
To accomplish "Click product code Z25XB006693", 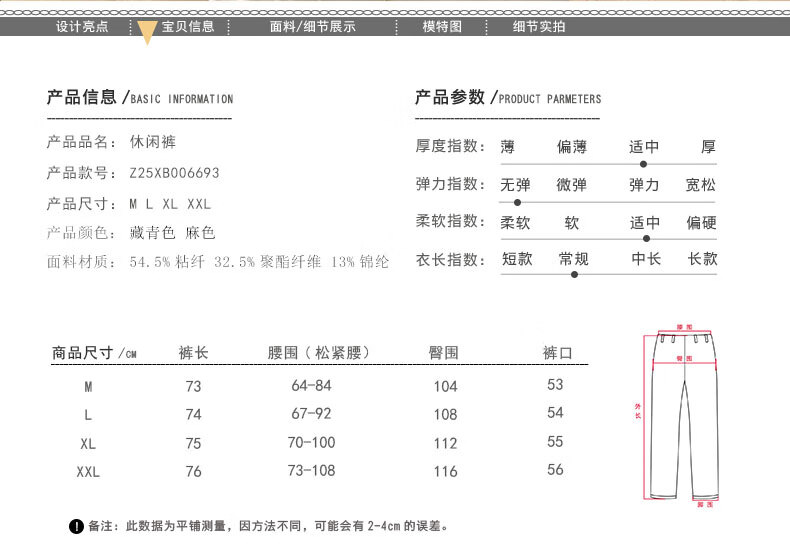I will click(174, 173).
